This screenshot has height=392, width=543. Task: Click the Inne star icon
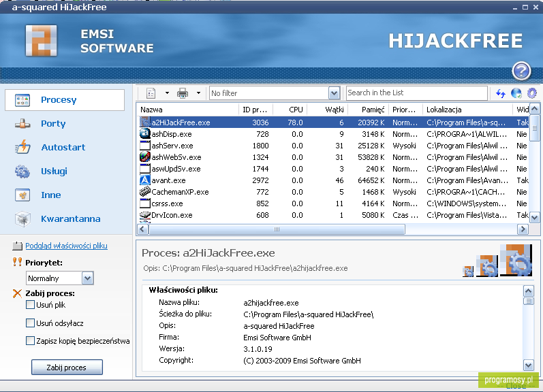click(22, 195)
